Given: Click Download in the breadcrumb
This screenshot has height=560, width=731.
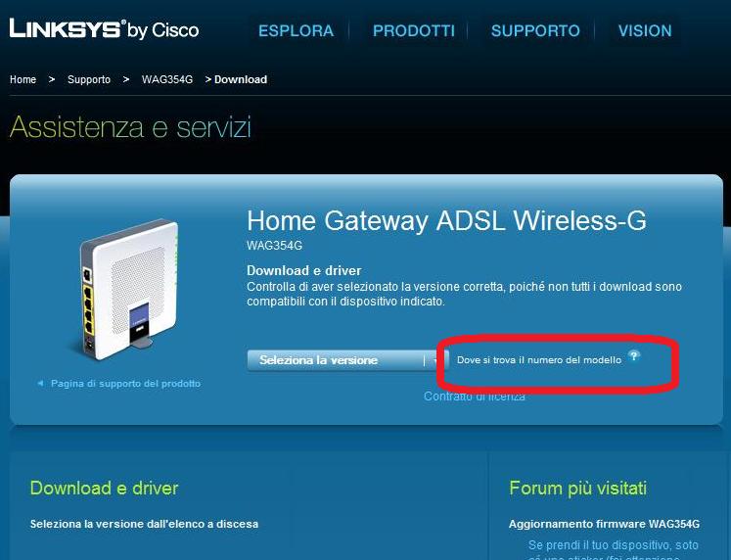Looking at the screenshot, I should [x=241, y=79].
